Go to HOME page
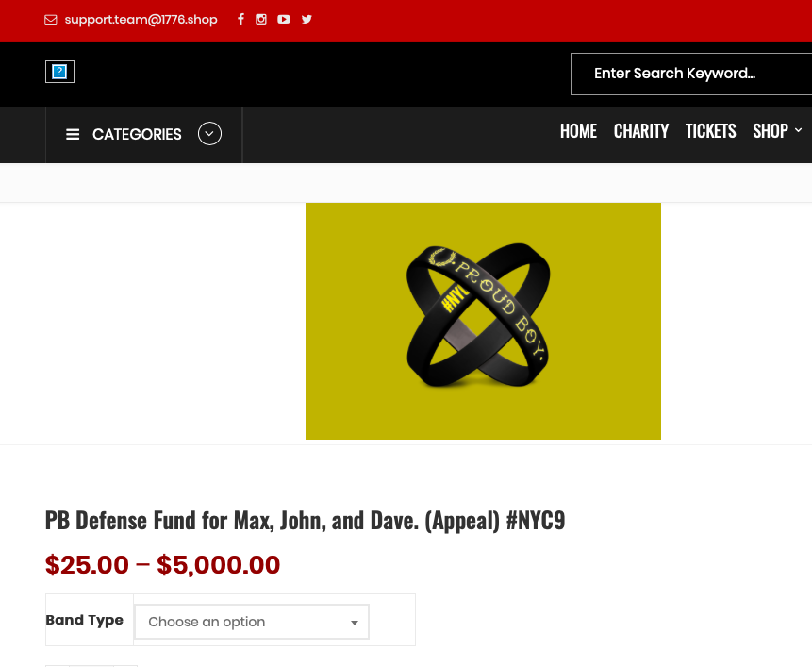The width and height of the screenshot is (812, 667). 578,131
